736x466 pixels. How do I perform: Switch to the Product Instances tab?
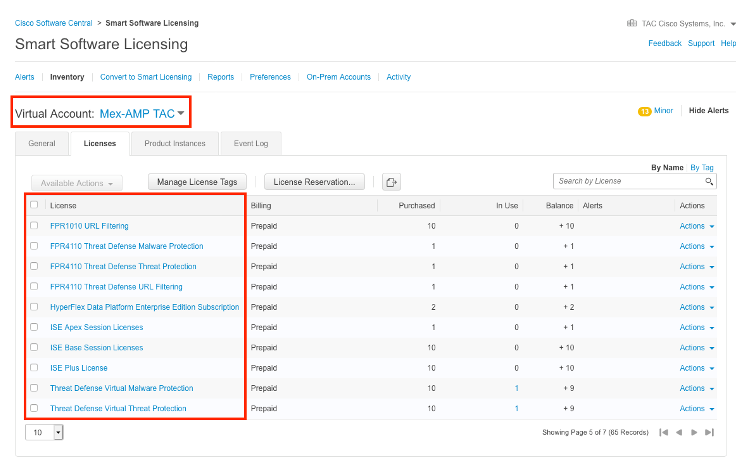(x=175, y=143)
